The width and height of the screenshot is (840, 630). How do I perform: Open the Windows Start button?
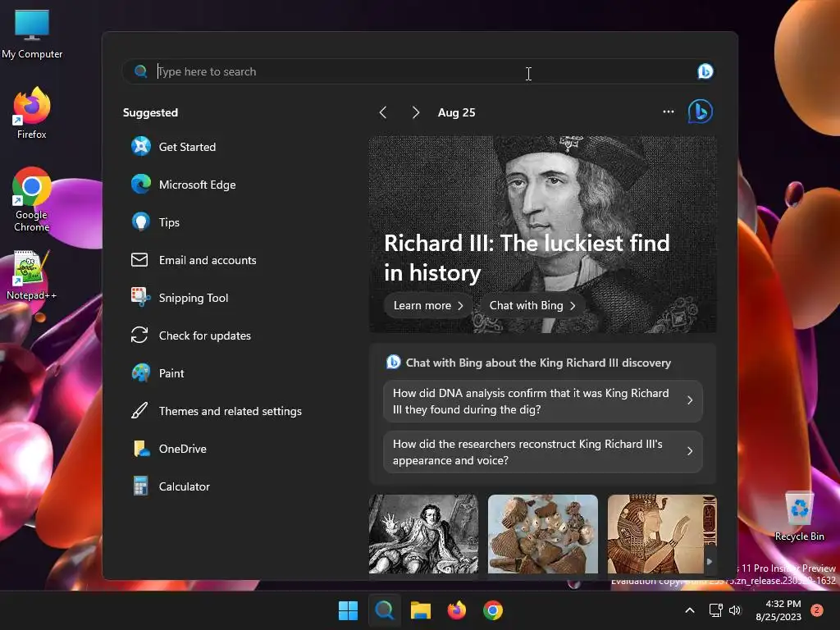(348, 610)
